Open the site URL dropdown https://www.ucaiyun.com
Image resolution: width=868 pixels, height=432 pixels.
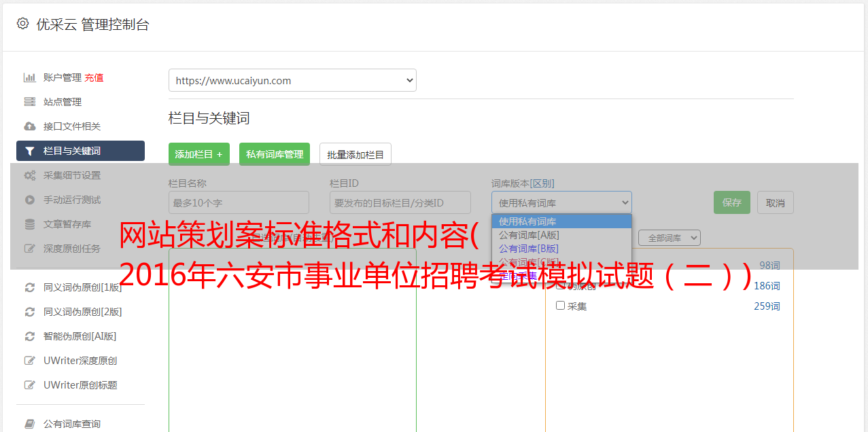click(x=292, y=80)
